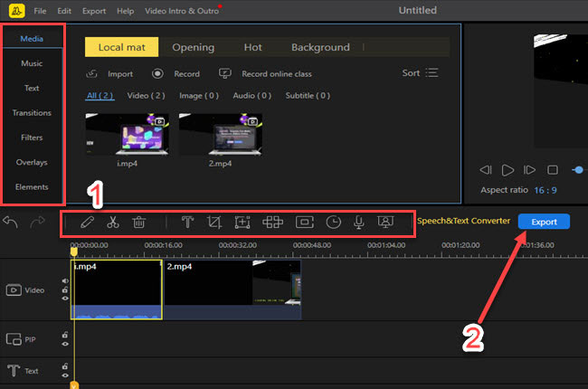The width and height of the screenshot is (588, 389).
Task: Click the Import arrow icon
Action: click(x=92, y=73)
